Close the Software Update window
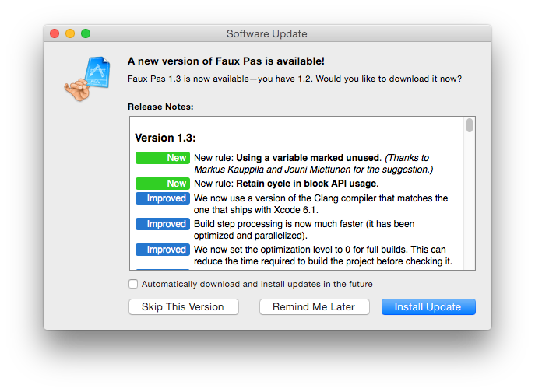Viewport: 535px width, 392px height. tap(55, 33)
